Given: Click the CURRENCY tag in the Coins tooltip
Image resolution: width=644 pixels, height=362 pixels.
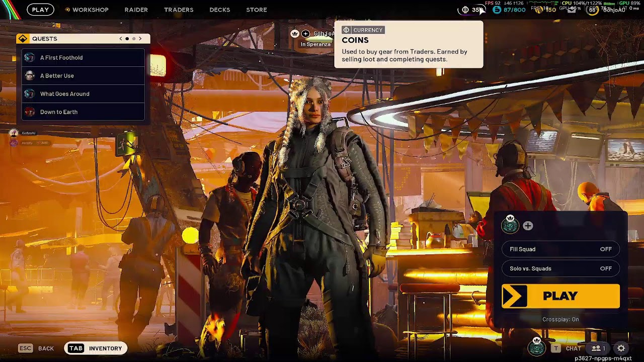Looking at the screenshot, I should pyautogui.click(x=363, y=30).
